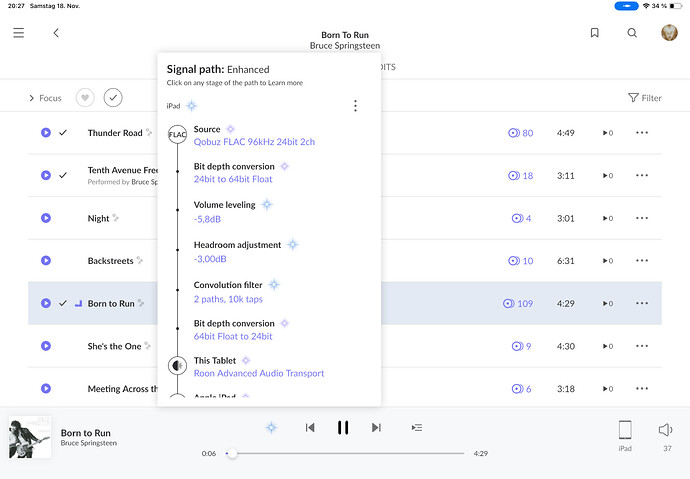
Task: Open the iPad audio zone selector
Action: 625,435
